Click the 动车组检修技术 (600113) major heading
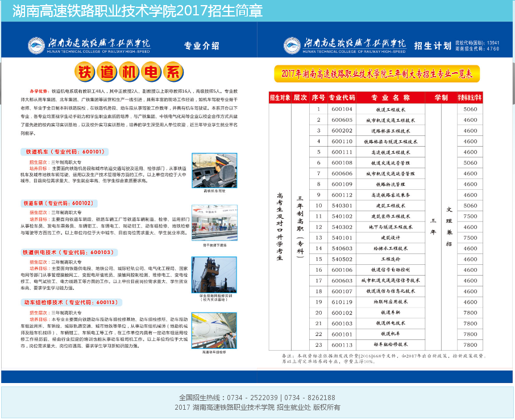 [x=71, y=302]
